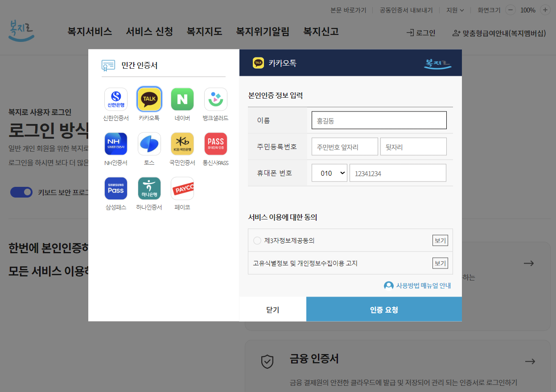Screen dimensions: 556x392
Task: Select the 네이버 certificate icon
Action: (182, 99)
